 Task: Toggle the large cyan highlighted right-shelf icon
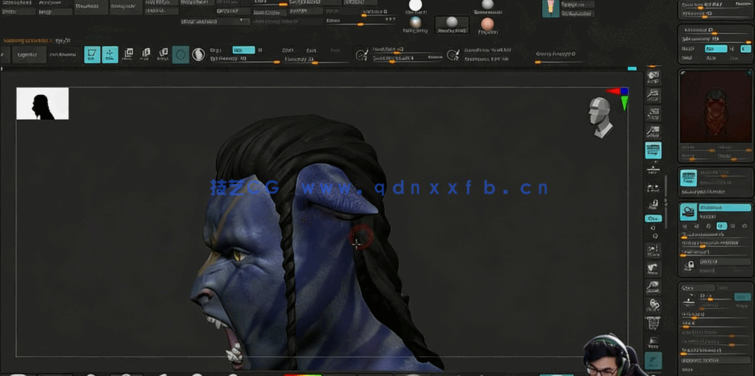pyautogui.click(x=653, y=150)
